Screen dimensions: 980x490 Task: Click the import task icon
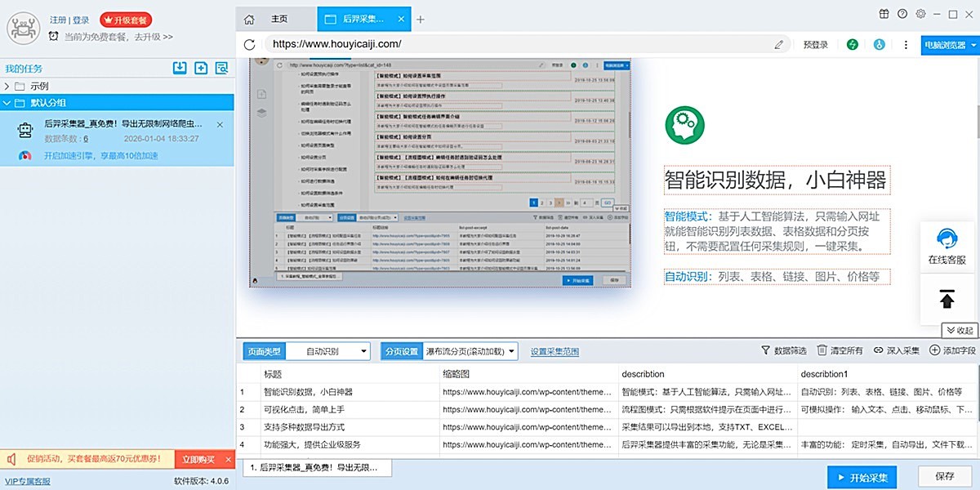[x=180, y=69]
